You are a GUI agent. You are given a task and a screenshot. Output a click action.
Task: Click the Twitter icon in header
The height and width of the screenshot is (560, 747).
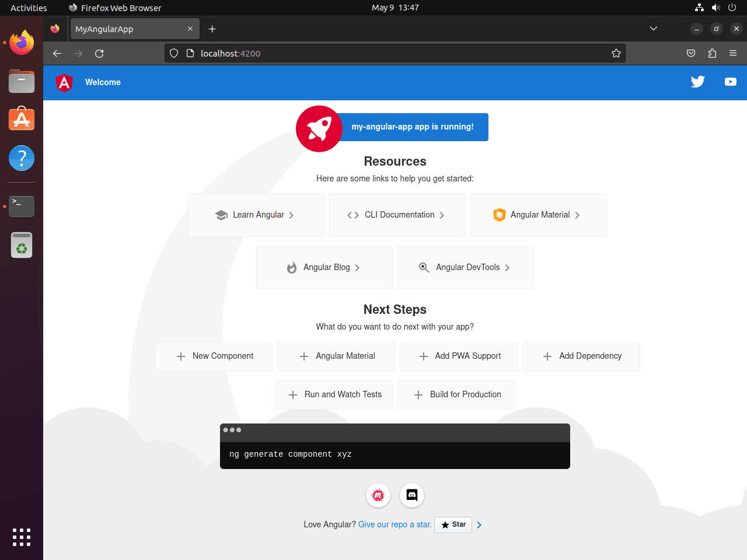pos(697,82)
